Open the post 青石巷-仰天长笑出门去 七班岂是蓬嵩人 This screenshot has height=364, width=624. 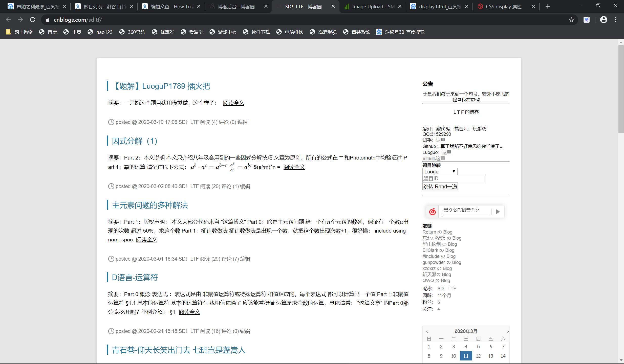tap(179, 350)
